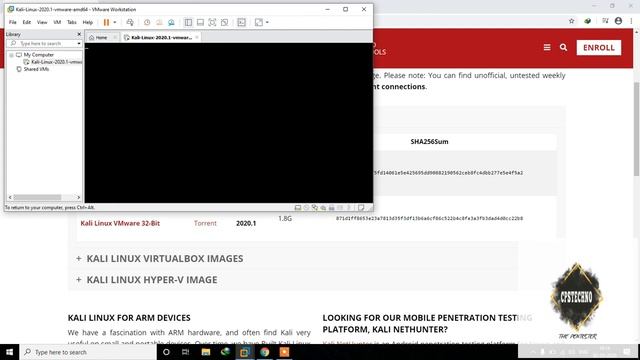Collapse the My Computer tree node
Viewport: 640px width, 360px height.
pyautogui.click(x=11, y=55)
